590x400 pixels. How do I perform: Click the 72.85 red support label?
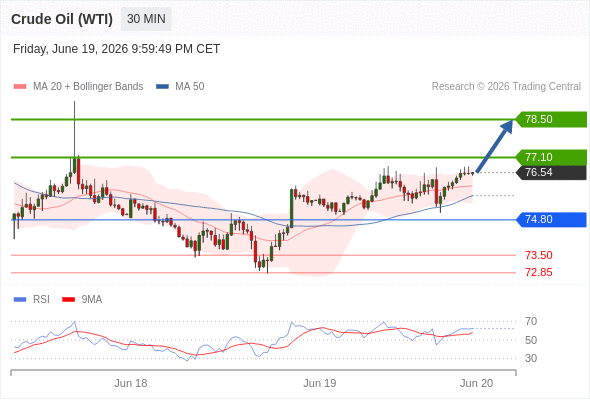(x=538, y=272)
